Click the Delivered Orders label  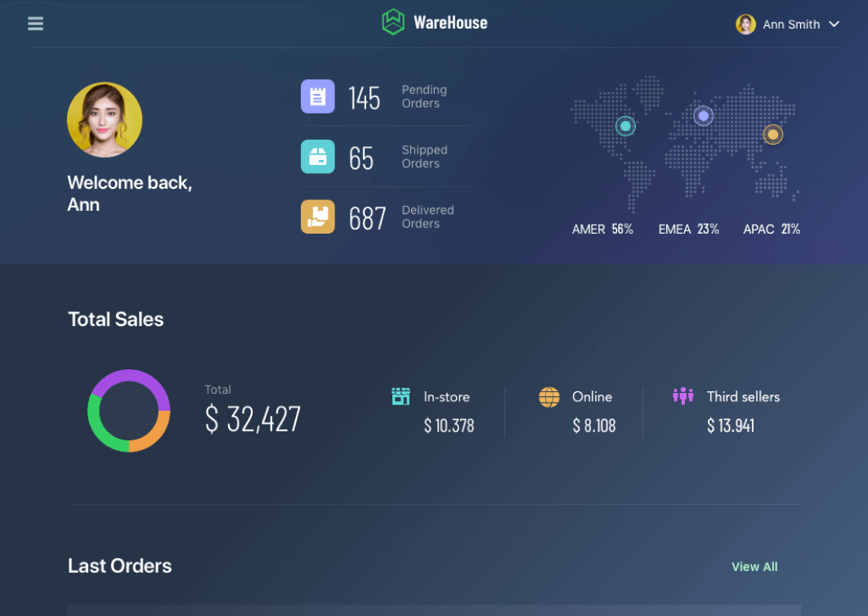coord(427,217)
